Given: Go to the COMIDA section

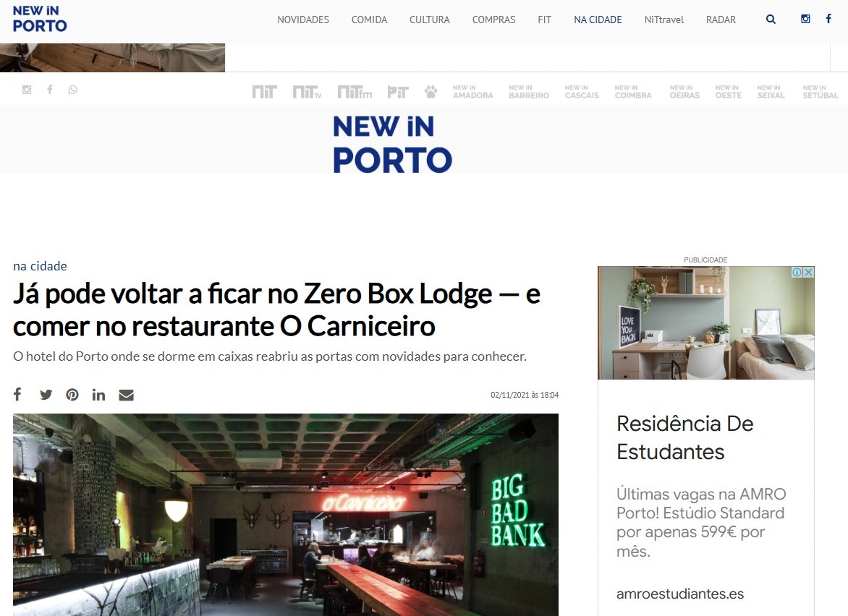Looking at the screenshot, I should point(370,20).
